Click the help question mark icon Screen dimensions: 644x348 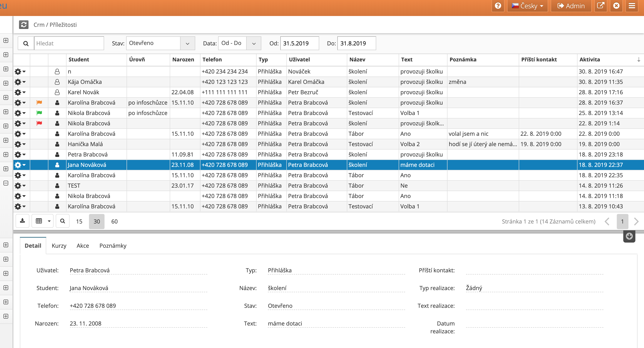498,5
